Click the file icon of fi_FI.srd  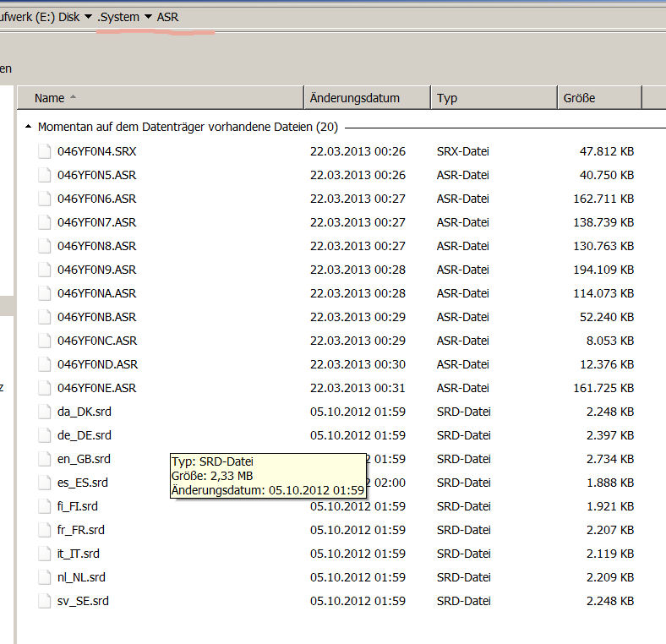pos(44,507)
